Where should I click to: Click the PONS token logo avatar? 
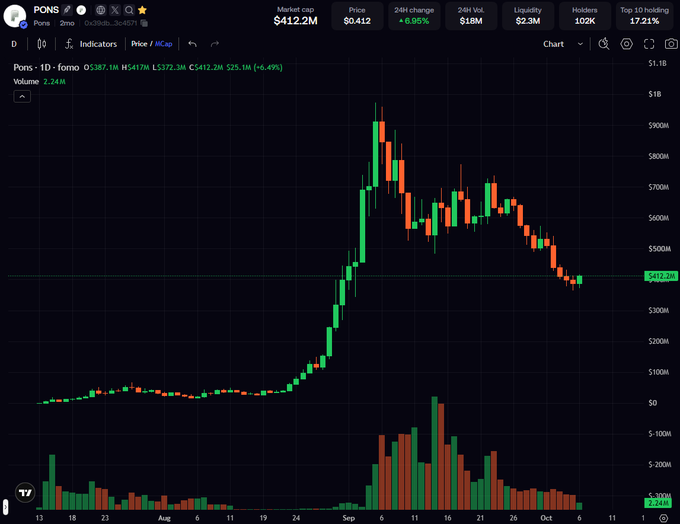tap(14, 16)
